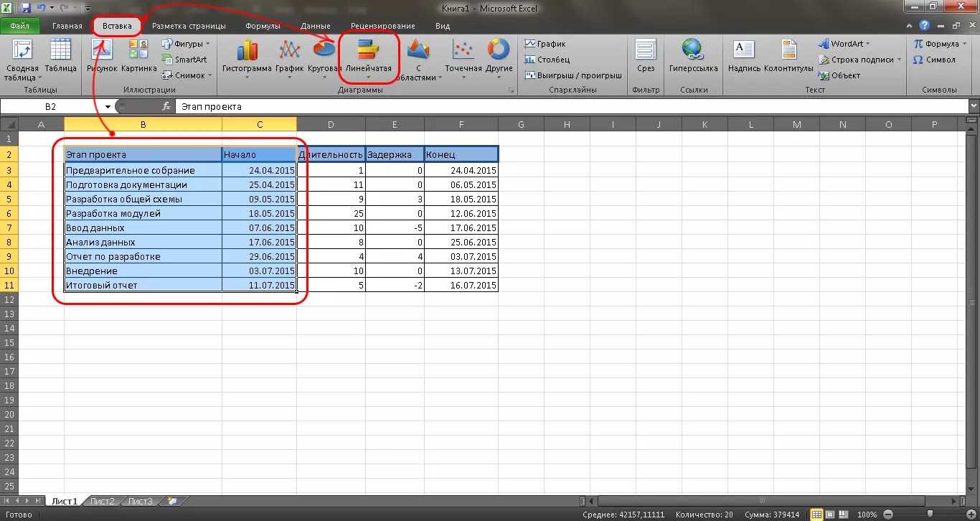Click the Гиперссылка icon

(693, 56)
